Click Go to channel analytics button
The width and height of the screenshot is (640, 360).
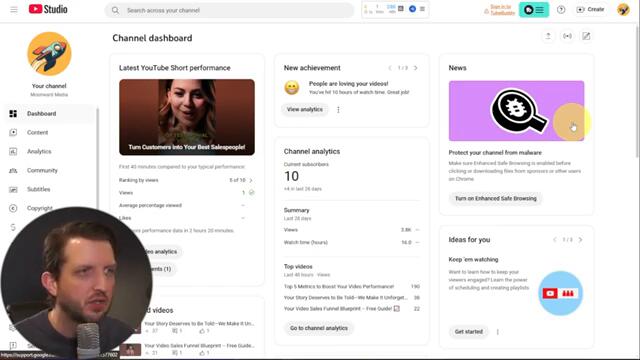(x=319, y=328)
